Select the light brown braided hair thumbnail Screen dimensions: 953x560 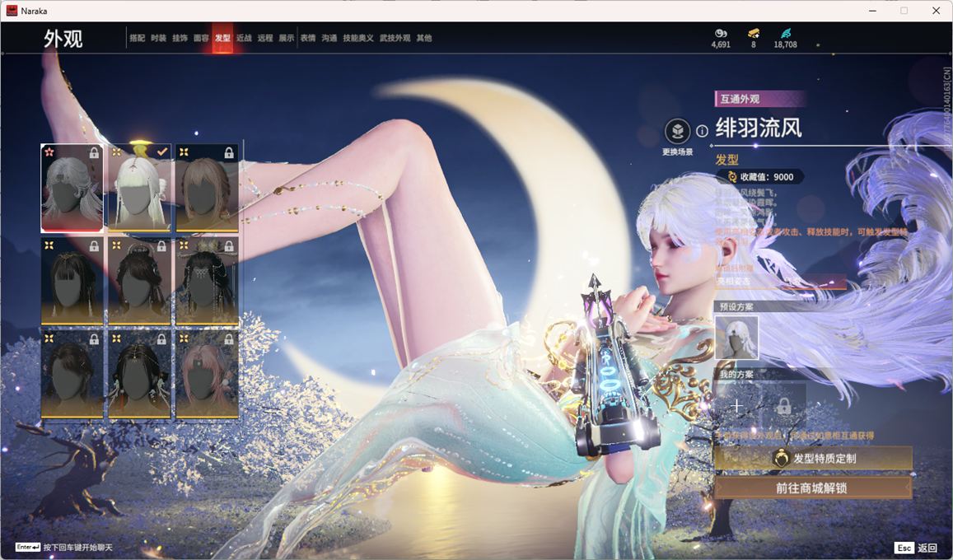[x=207, y=189]
